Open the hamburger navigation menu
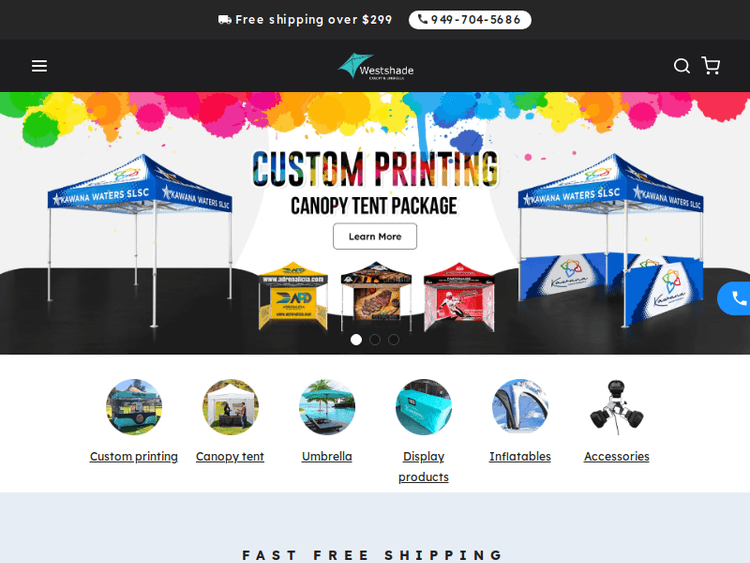The height and width of the screenshot is (563, 750). (x=39, y=66)
